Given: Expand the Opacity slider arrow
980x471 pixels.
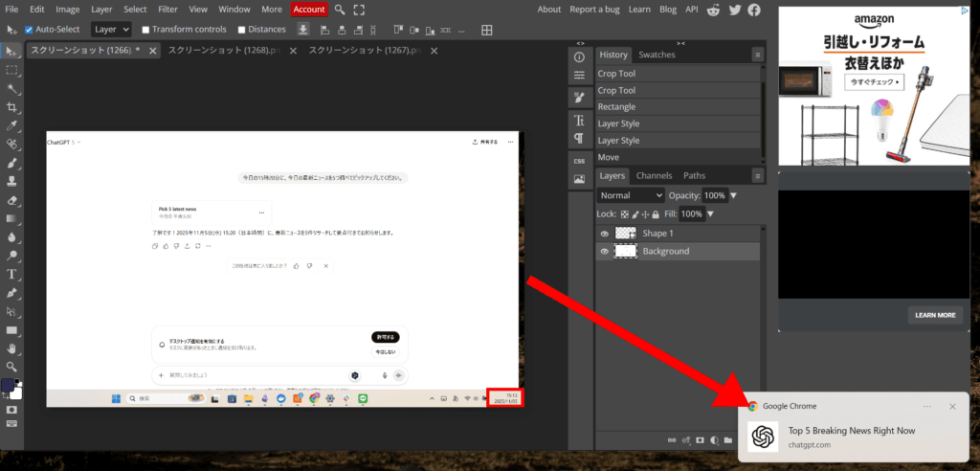Looking at the screenshot, I should [x=734, y=195].
